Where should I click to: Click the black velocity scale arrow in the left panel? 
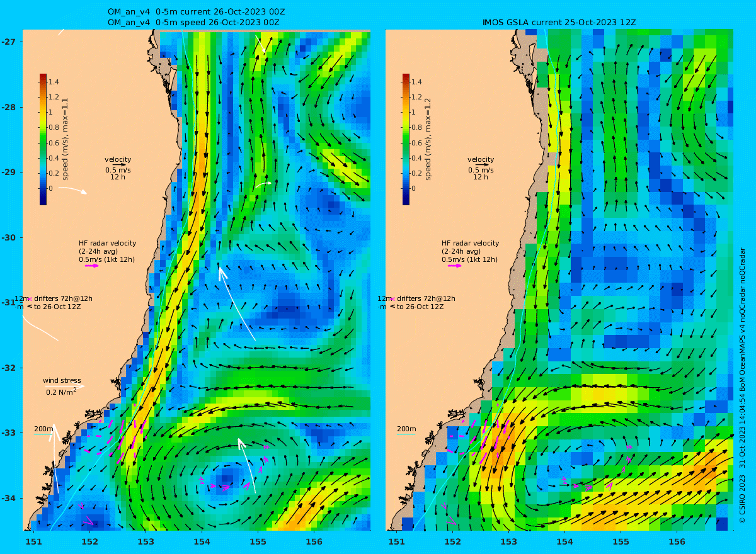[x=120, y=165]
